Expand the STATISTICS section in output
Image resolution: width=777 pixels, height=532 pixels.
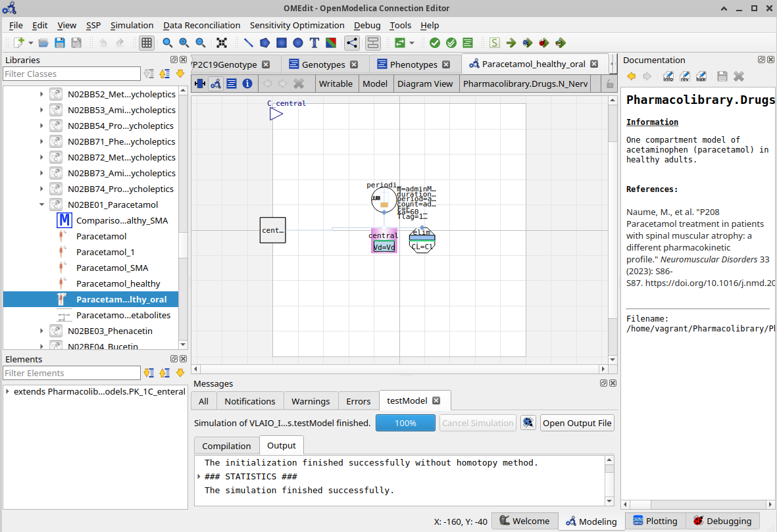199,477
